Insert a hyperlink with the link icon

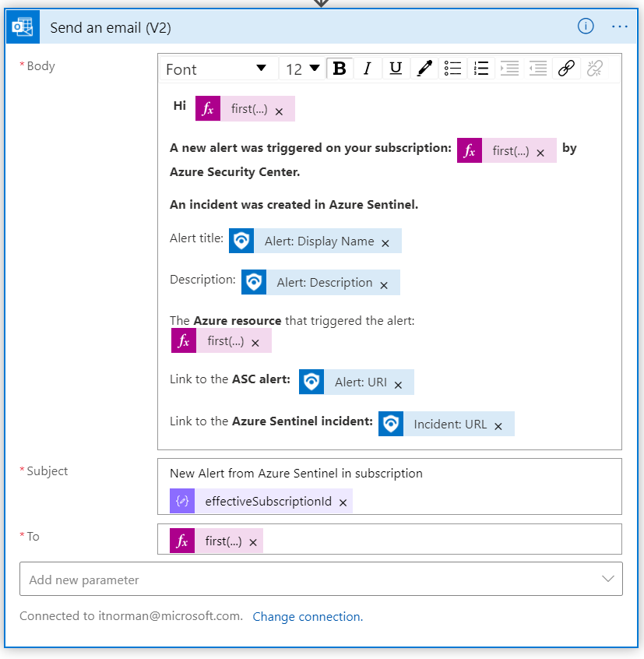[x=566, y=68]
